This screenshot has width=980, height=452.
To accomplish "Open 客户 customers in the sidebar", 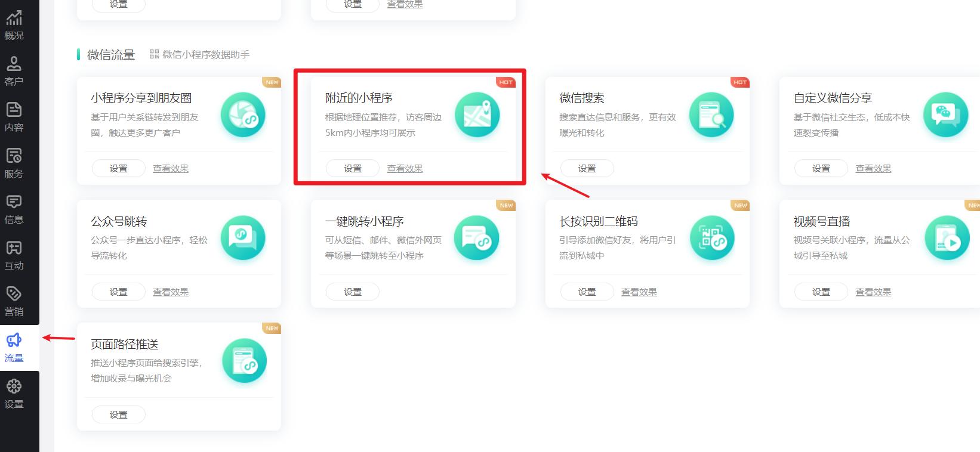I will tap(14, 71).
